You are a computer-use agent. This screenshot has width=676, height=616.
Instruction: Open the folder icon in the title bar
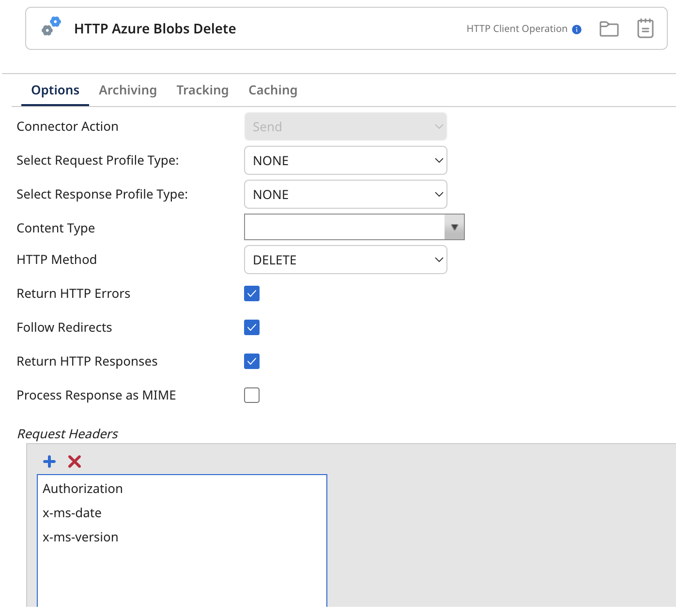click(609, 29)
